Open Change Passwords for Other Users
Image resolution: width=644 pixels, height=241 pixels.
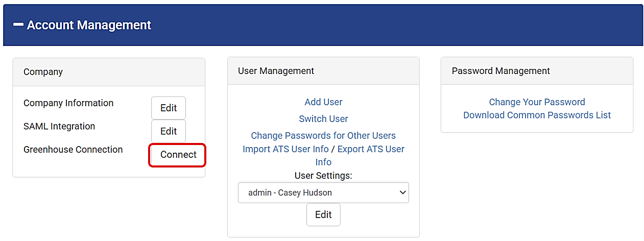click(x=323, y=136)
